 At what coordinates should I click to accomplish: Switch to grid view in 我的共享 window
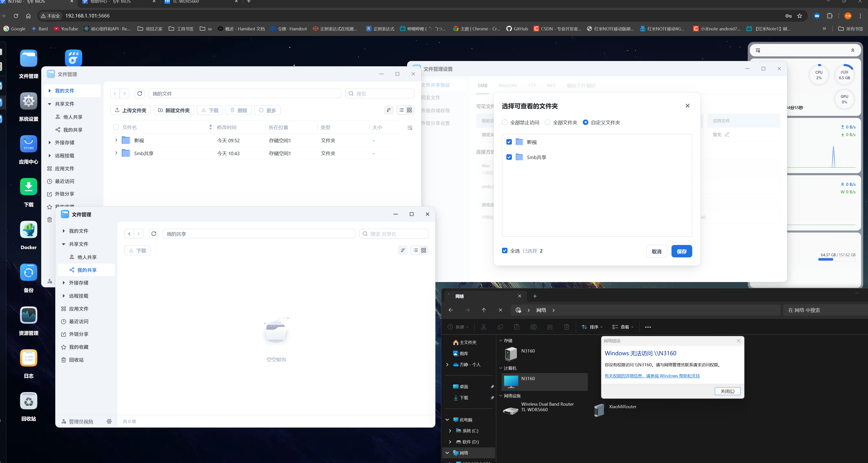424,250
